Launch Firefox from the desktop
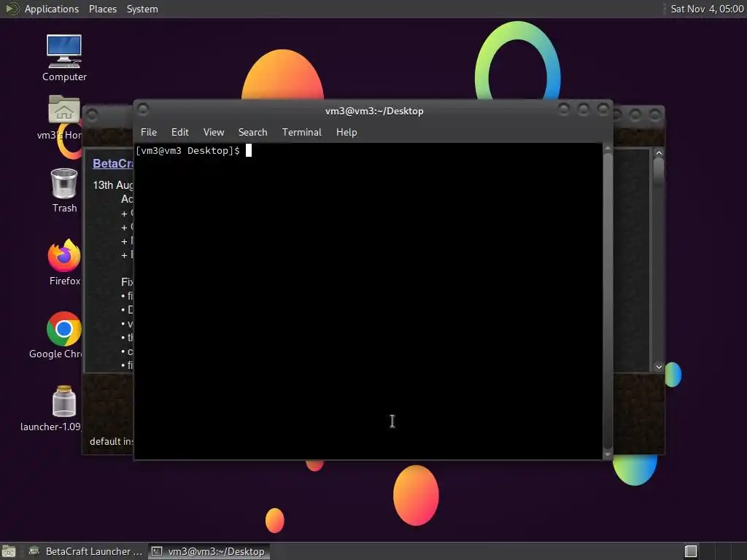Screen dimensions: 747x560 64,262
